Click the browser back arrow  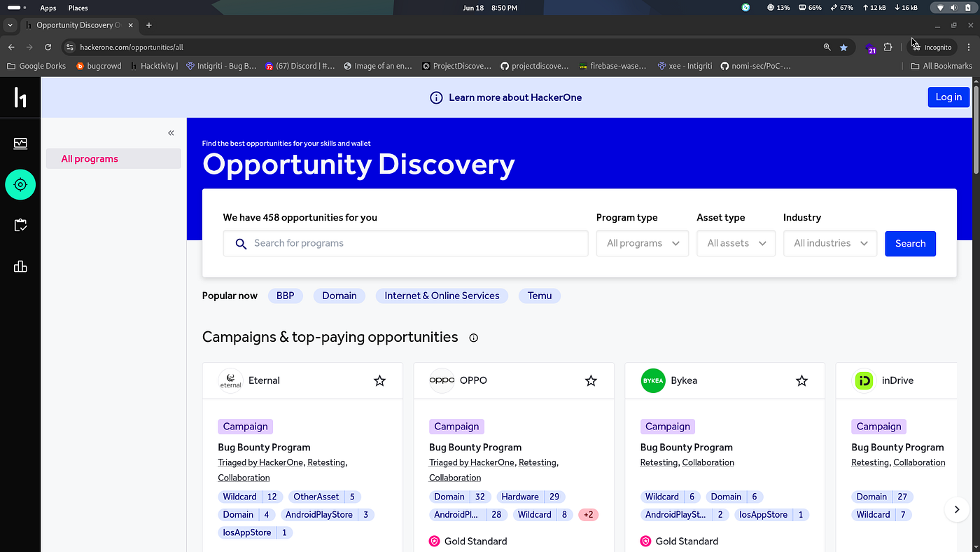[x=11, y=47]
